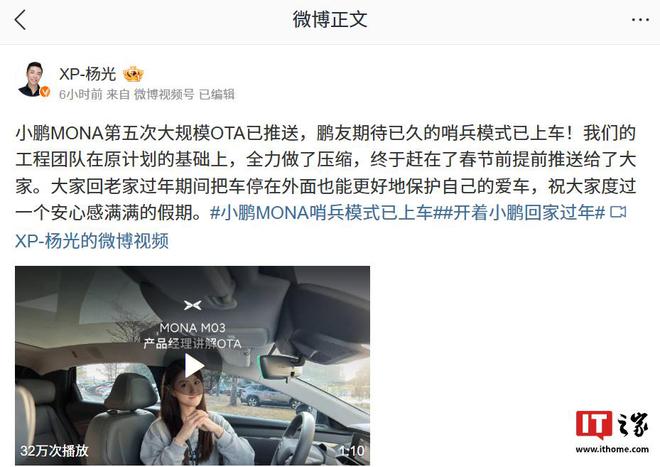Open the XP-杨光 username link
Image resolution: width=660 pixels, height=467 pixels.
coord(87,74)
